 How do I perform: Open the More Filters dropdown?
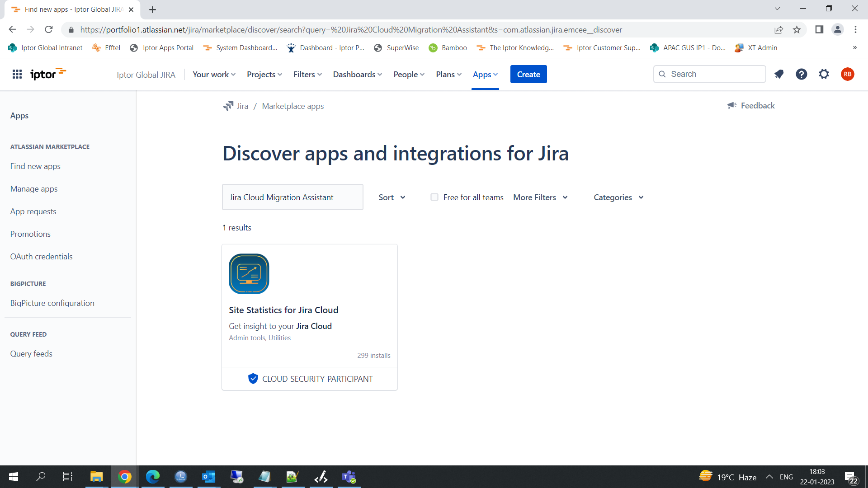[x=540, y=197]
